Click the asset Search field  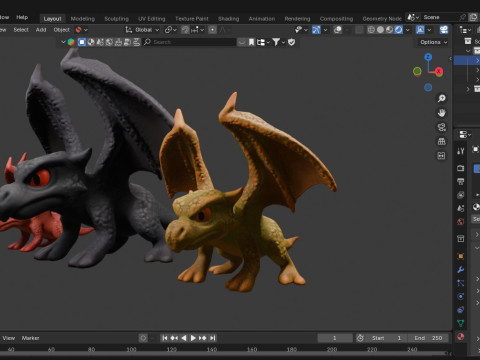coord(190,42)
